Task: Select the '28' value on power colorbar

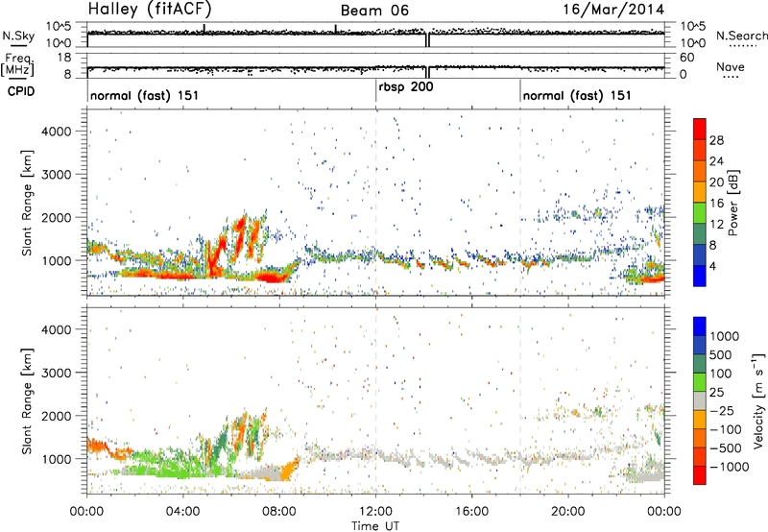Action: (716, 140)
